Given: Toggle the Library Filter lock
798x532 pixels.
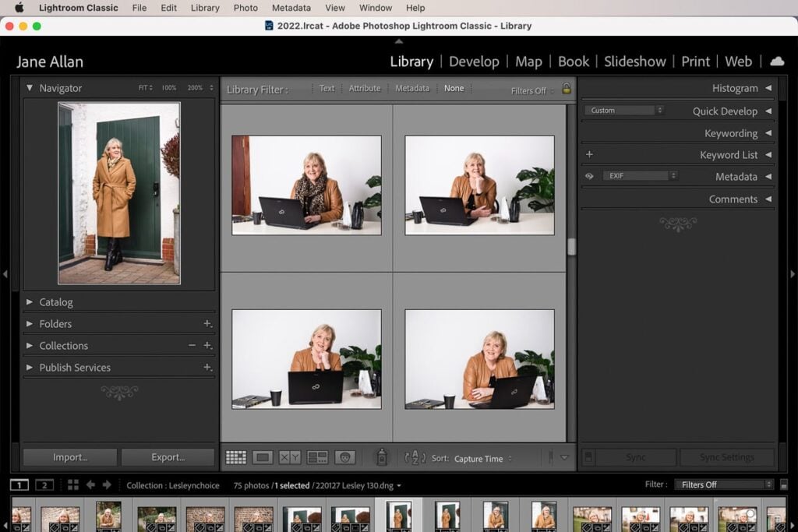Looking at the screenshot, I should point(566,88).
